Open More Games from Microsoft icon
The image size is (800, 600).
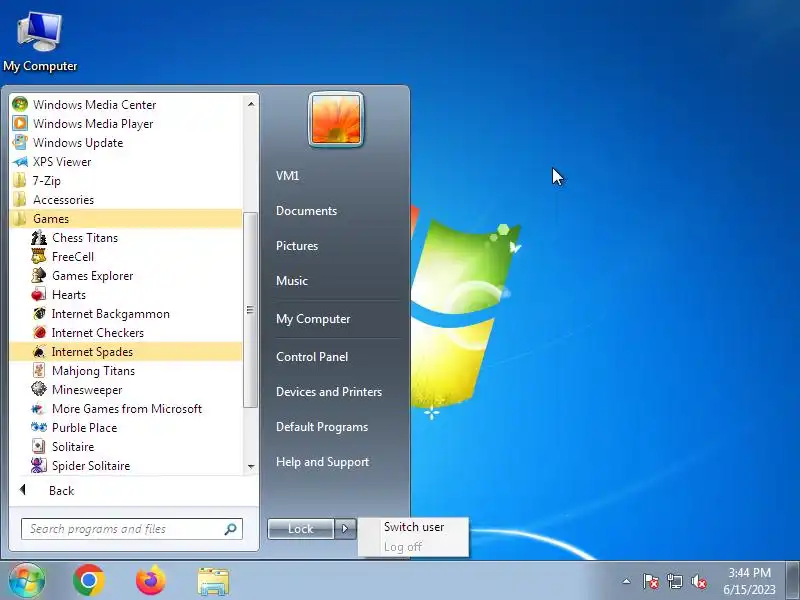[39, 409]
